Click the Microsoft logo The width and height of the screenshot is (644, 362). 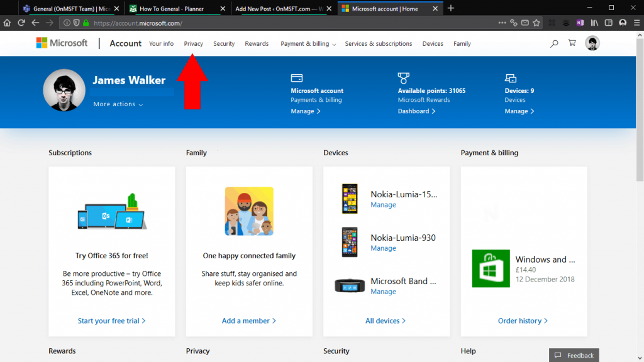coord(62,43)
